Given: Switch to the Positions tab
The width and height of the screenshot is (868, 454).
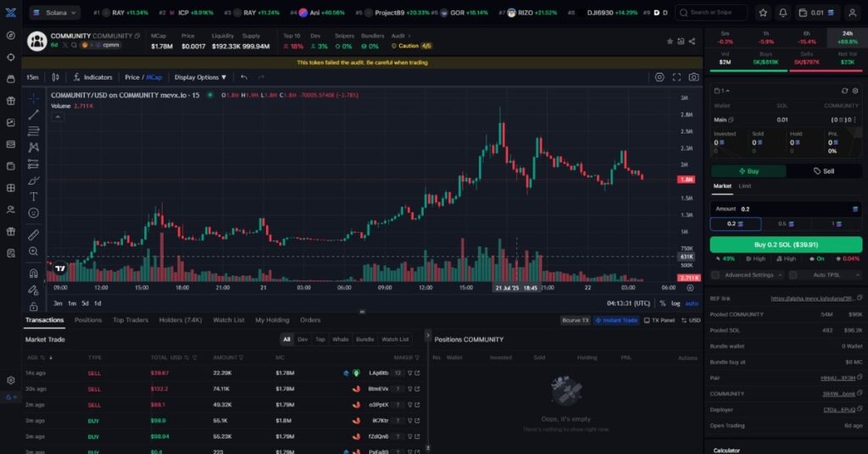Looking at the screenshot, I should point(88,319).
